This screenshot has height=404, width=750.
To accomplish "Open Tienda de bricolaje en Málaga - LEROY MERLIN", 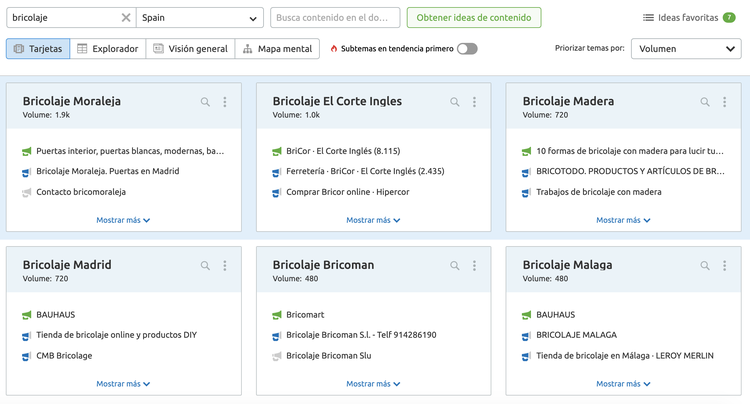I will click(x=625, y=356).
